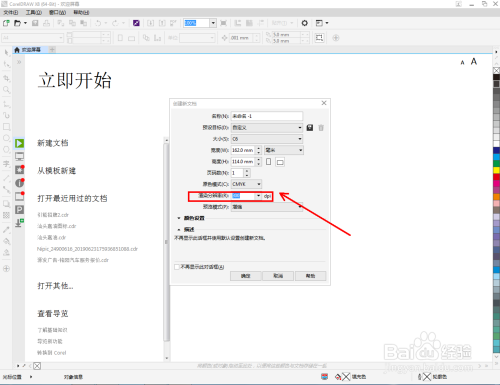Click the 从模板新建 link

coord(57,171)
